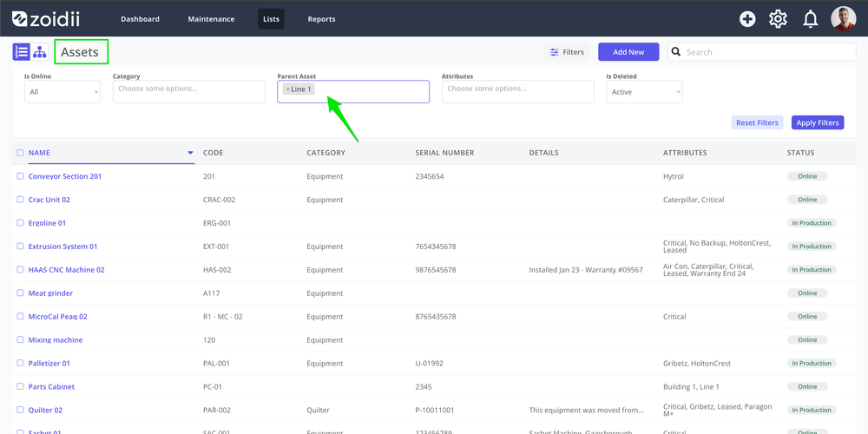Open Conveyor Section 201 asset
This screenshot has width=868, height=434.
65,176
